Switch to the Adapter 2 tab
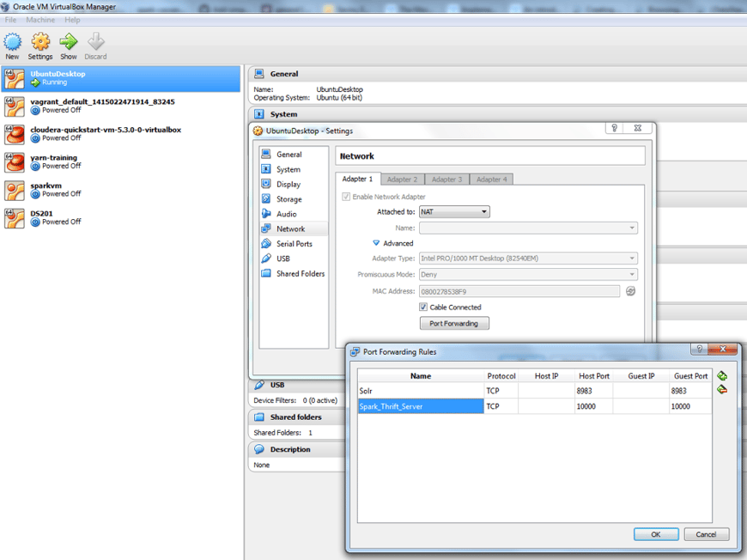Viewport: 747px width, 560px height. tap(402, 180)
